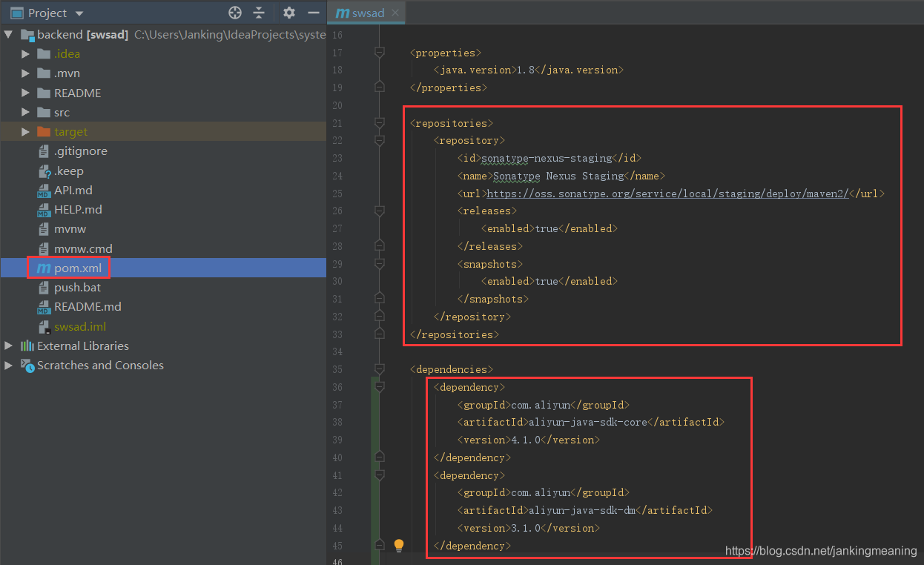Click the .mvn folder icon
This screenshot has height=565, width=924.
[44, 73]
